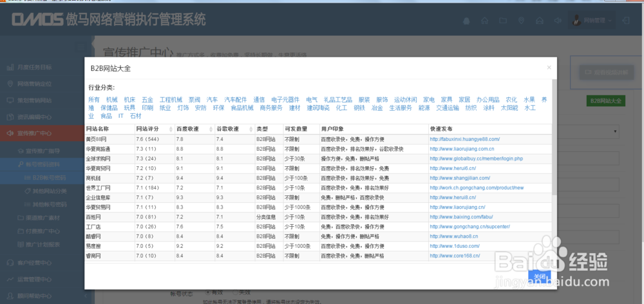Filter by the 办公用品 industry category
This screenshot has height=304, width=644.
click(x=488, y=100)
